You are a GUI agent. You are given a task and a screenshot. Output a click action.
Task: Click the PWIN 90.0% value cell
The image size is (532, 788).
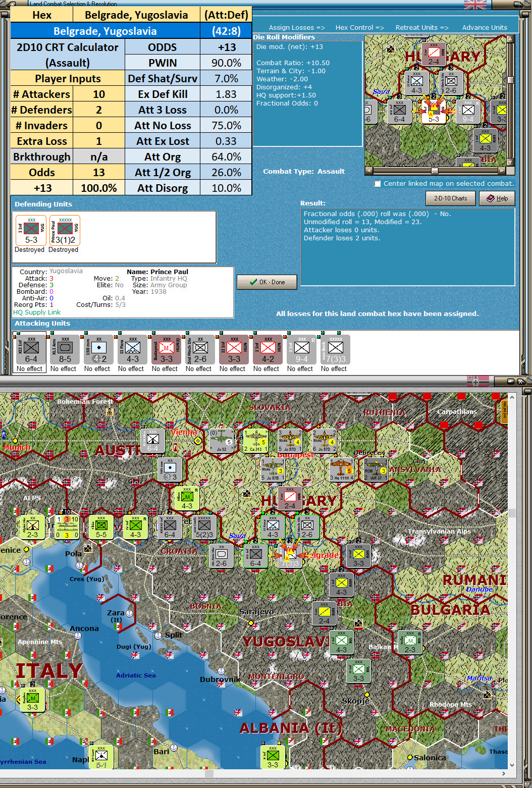click(226, 63)
